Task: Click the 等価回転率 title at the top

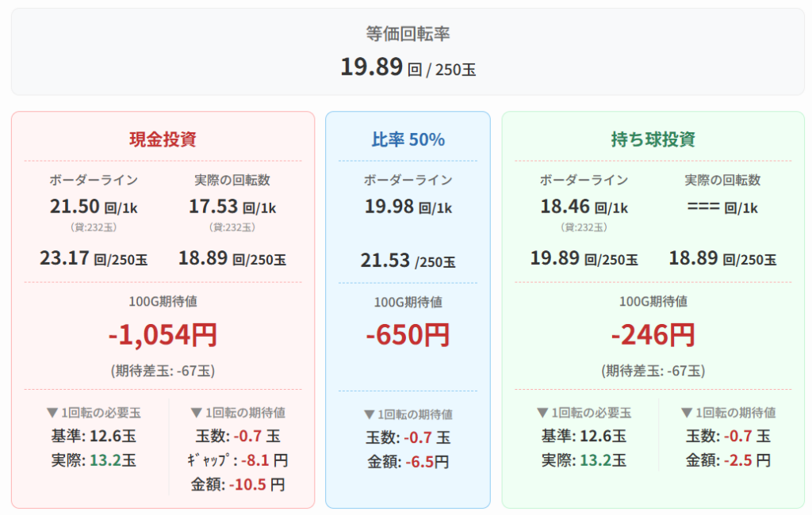Action: pos(408,33)
